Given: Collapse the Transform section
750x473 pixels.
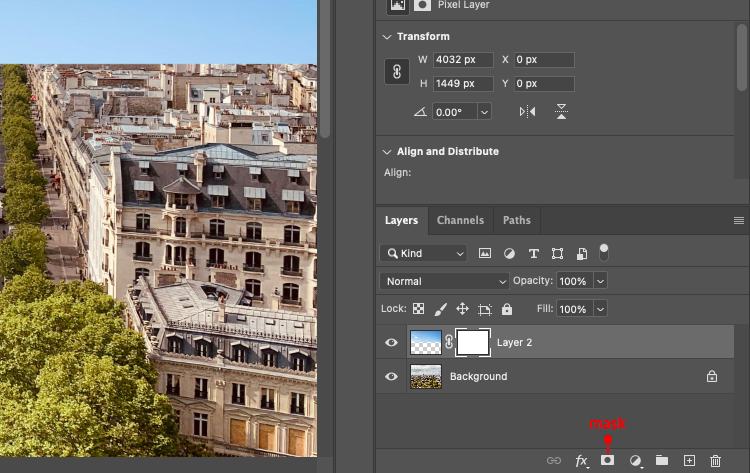Looking at the screenshot, I should tap(387, 37).
